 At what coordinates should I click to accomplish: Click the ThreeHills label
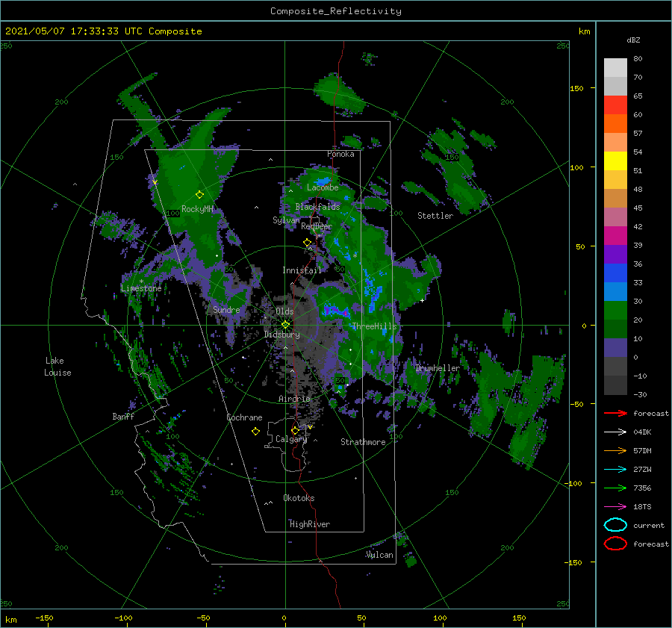pyautogui.click(x=374, y=326)
